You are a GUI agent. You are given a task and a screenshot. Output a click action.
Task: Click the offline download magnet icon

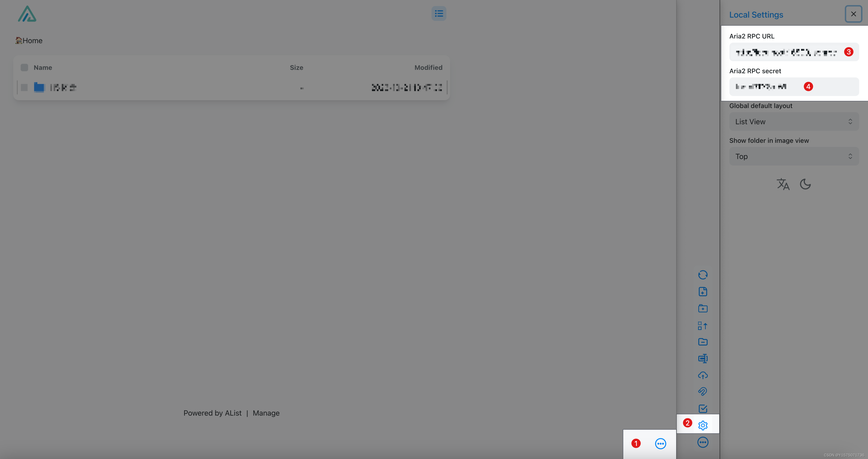702,391
